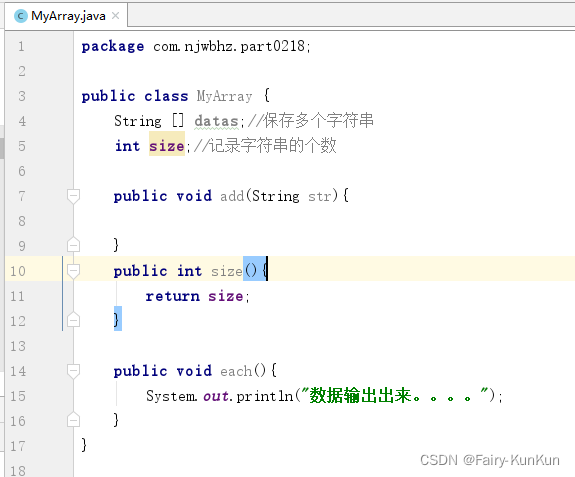Click fold end marker on line 9
The width and height of the screenshot is (575, 477).
pyautogui.click(x=73, y=245)
